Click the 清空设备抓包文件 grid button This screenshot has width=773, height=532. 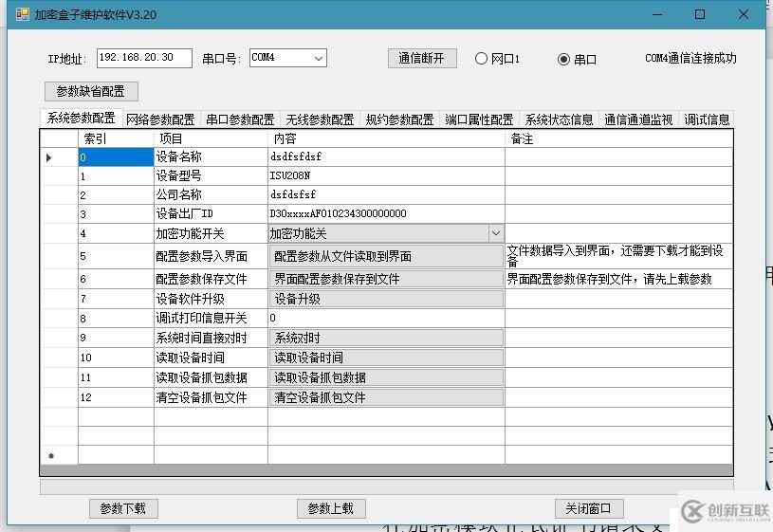[x=386, y=397]
